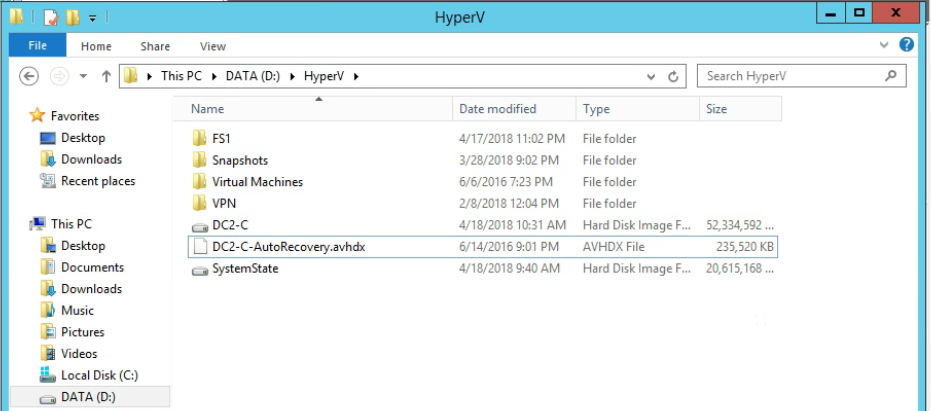This screenshot has width=931, height=411.
Task: Click the 4/18/2018 10:31 AM date cell
Action: pos(512,225)
